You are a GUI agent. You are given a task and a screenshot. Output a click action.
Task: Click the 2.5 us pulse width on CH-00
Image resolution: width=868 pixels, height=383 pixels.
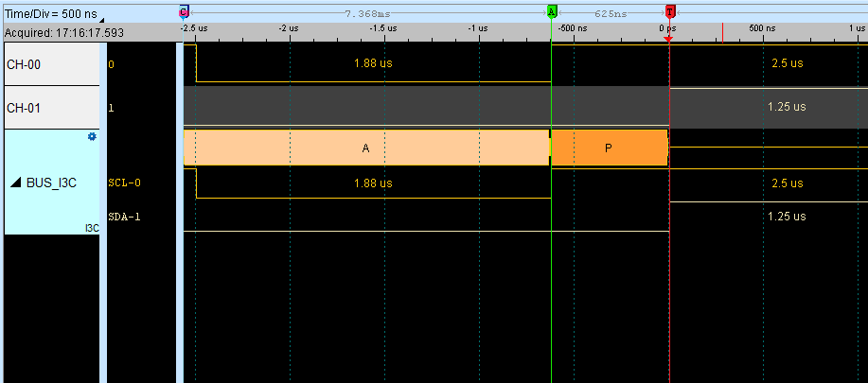(788, 63)
